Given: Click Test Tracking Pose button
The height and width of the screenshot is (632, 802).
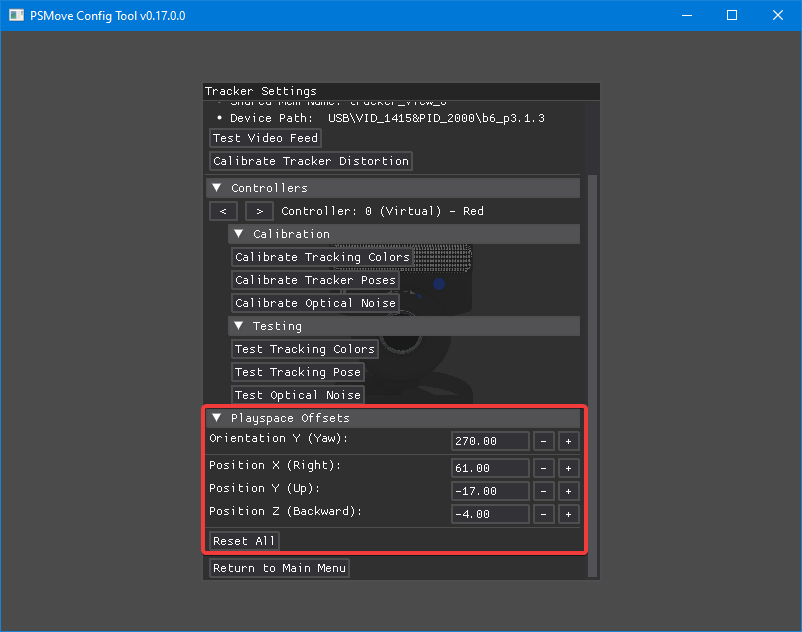Looking at the screenshot, I should (298, 372).
